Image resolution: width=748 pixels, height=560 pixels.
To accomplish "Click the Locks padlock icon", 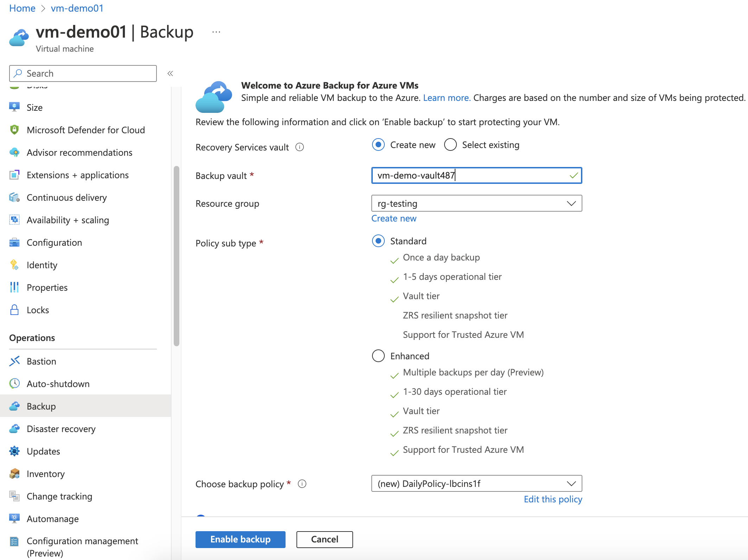I will pyautogui.click(x=14, y=310).
